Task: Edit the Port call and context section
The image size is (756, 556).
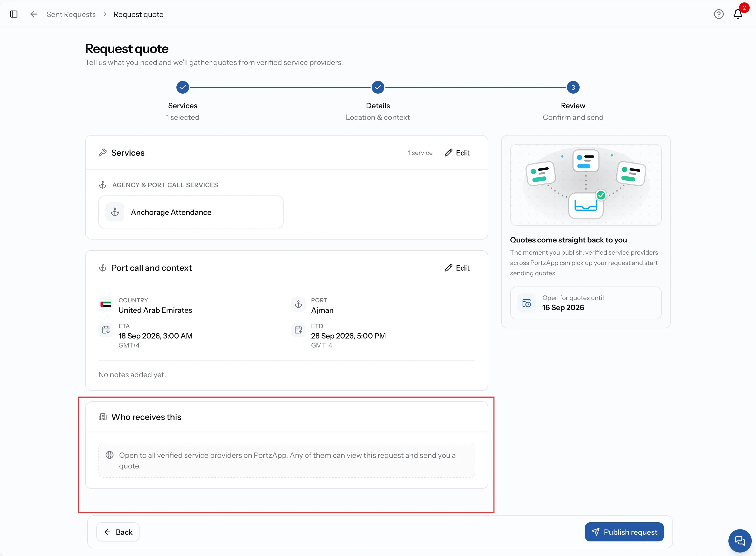Action: pos(457,268)
